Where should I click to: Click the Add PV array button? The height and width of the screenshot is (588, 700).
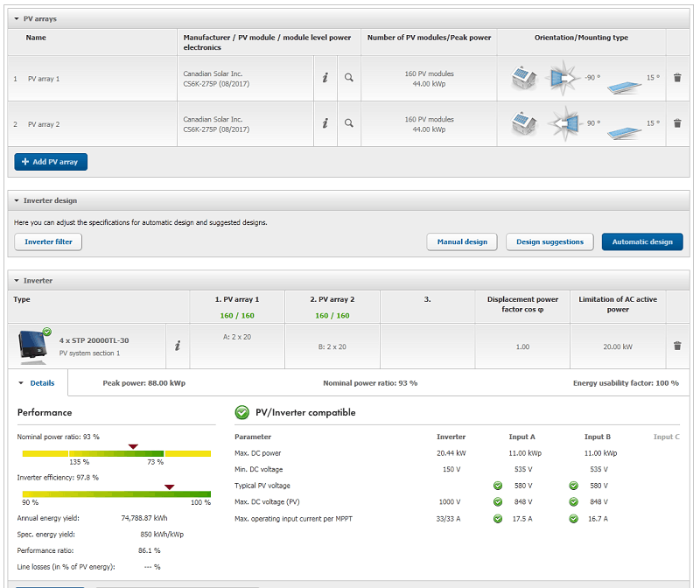pyautogui.click(x=51, y=162)
